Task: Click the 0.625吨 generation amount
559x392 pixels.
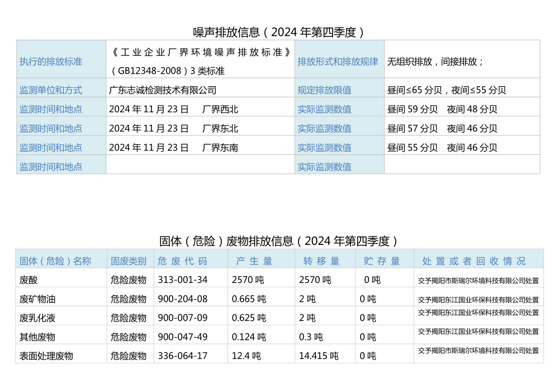Action: 249,318
